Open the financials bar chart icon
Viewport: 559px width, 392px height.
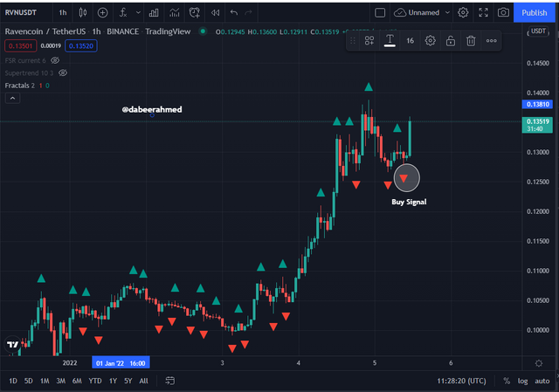pos(154,13)
